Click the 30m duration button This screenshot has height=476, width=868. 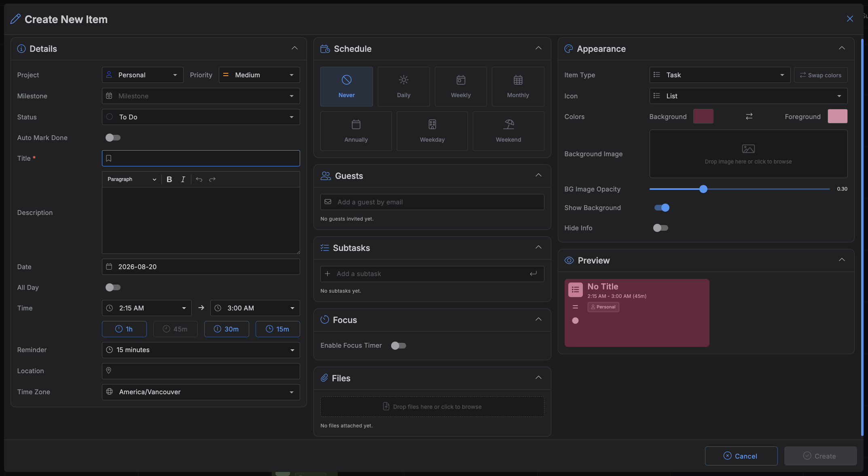(x=227, y=329)
